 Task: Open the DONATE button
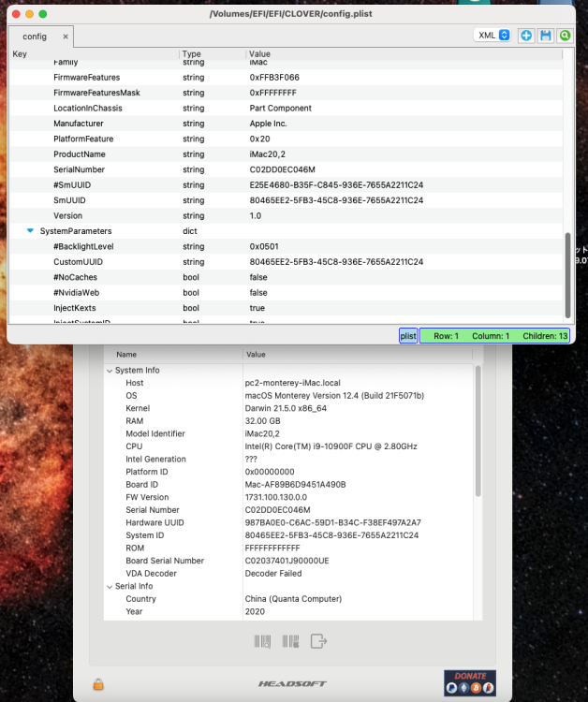(470, 682)
